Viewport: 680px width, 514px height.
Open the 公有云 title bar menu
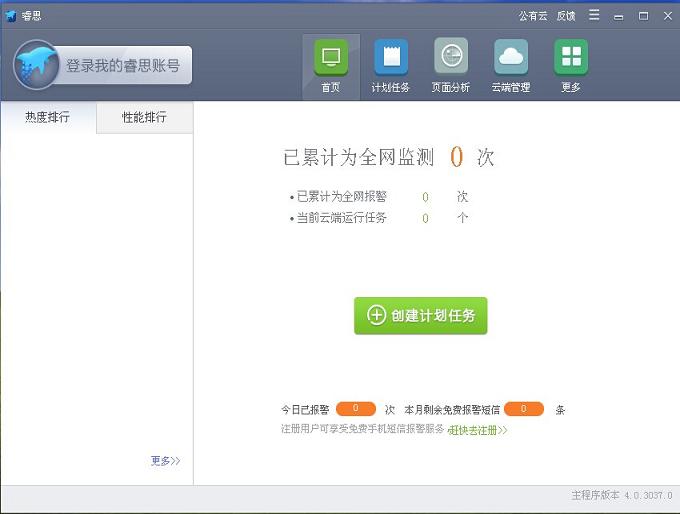532,16
